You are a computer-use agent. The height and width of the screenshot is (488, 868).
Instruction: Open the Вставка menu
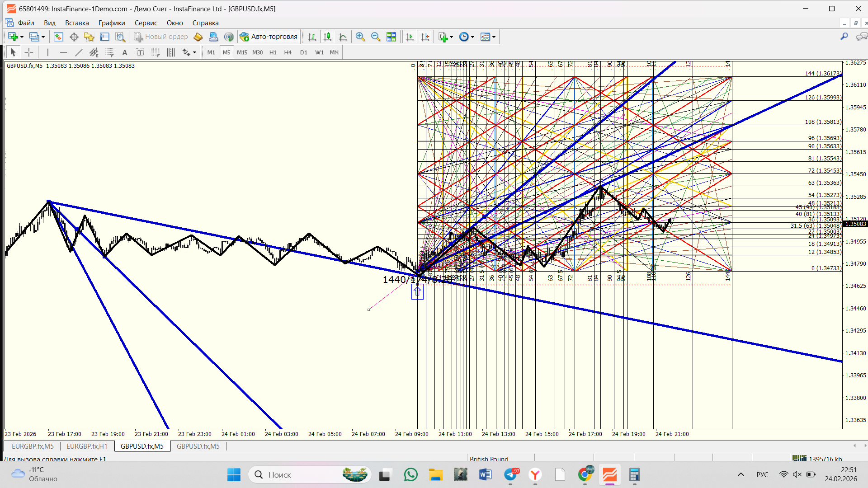(77, 23)
